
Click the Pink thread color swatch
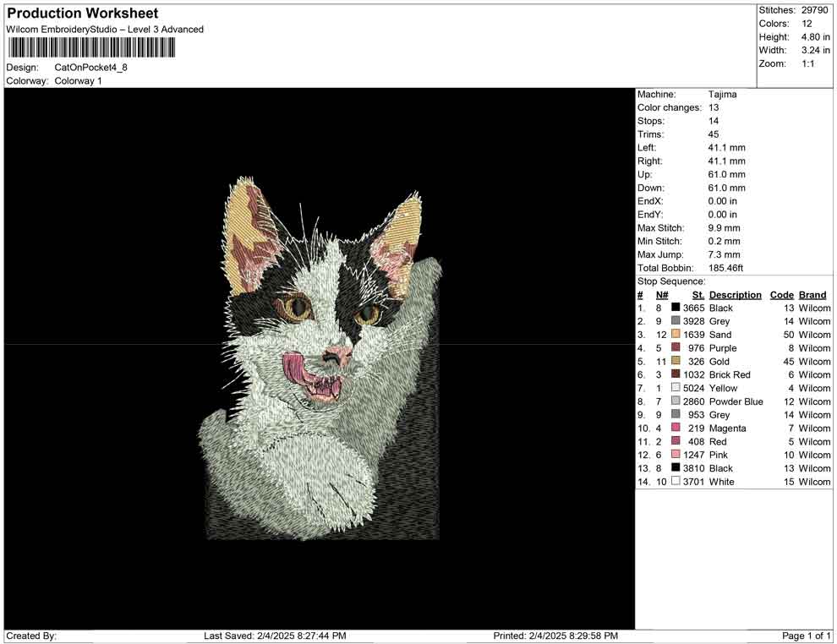676,455
